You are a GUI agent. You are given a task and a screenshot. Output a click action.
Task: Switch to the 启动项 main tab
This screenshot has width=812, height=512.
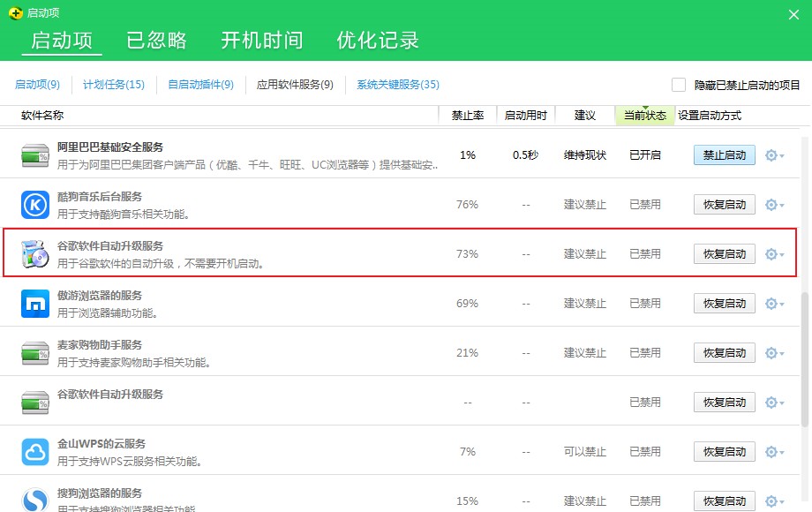click(x=62, y=41)
